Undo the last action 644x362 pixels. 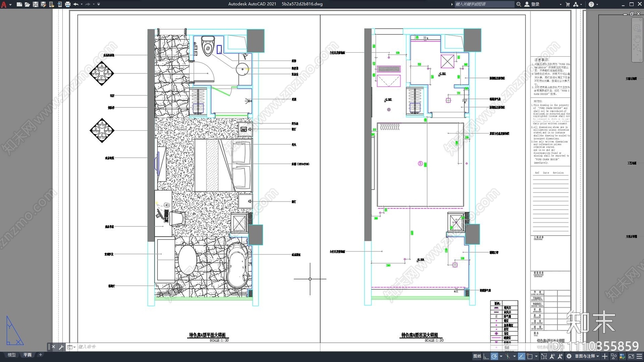pyautogui.click(x=76, y=4)
